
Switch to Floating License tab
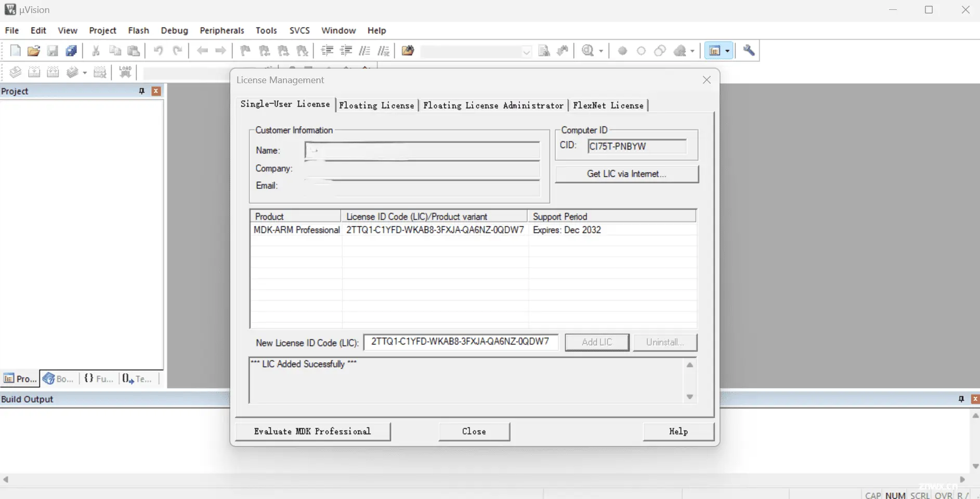click(x=376, y=106)
